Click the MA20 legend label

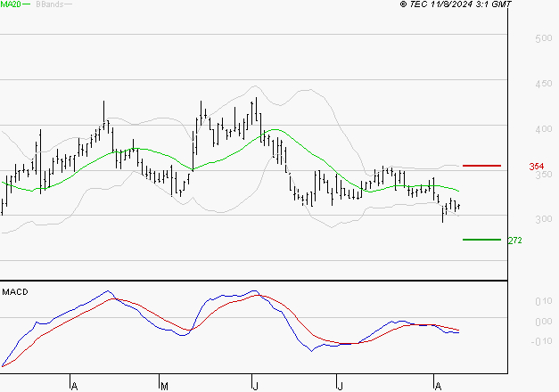click(x=11, y=4)
